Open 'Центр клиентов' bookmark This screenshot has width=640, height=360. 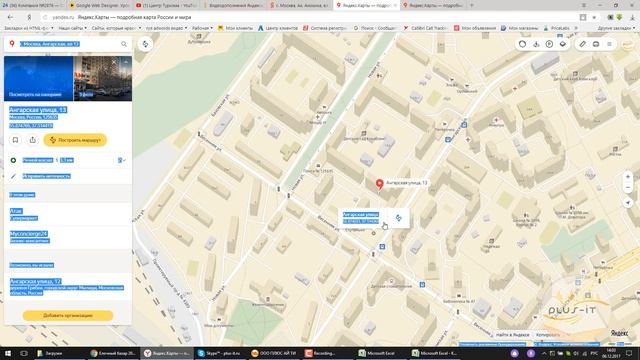click(278, 28)
